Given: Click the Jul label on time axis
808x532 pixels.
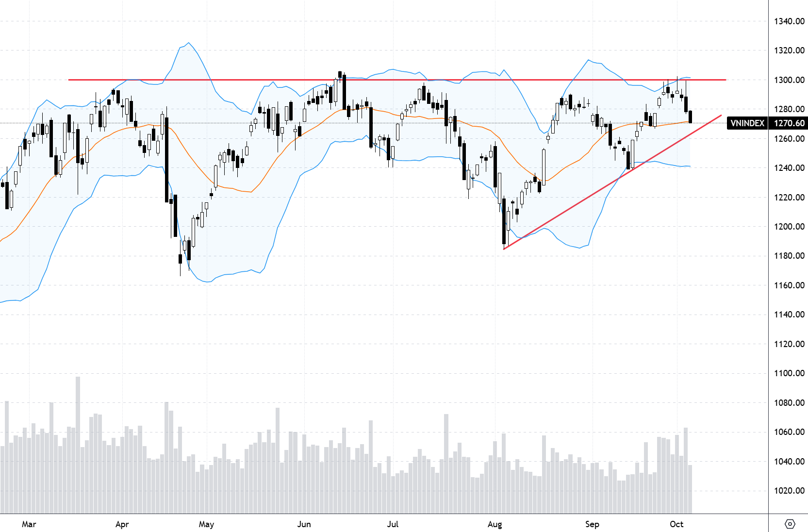Looking at the screenshot, I should 393,524.
